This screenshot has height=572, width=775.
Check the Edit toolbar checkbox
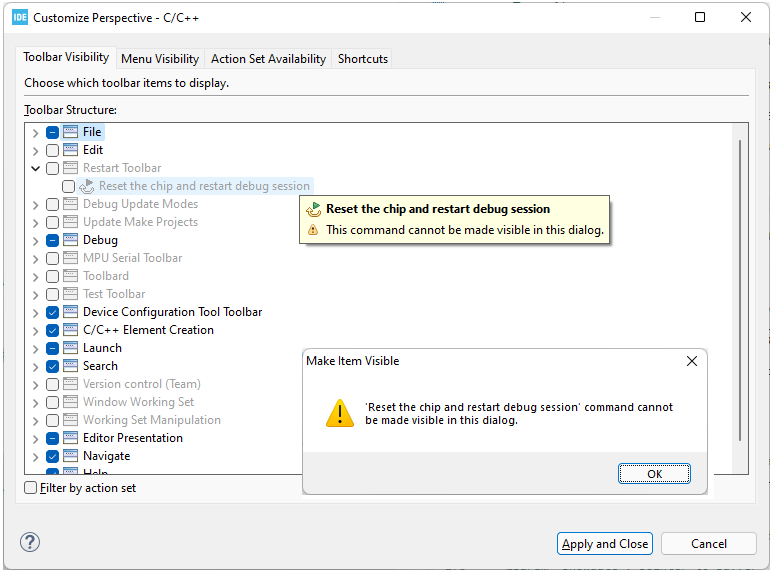[x=52, y=150]
